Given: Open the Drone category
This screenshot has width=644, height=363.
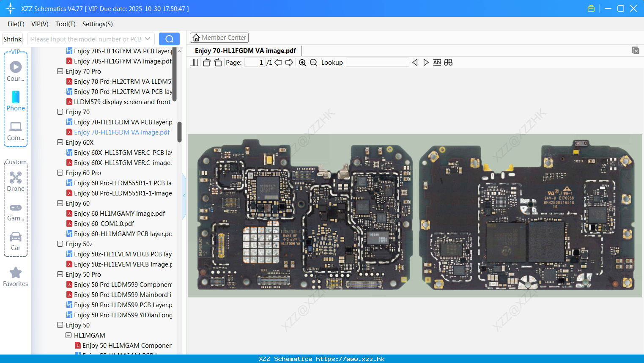Looking at the screenshot, I should pyautogui.click(x=16, y=181).
